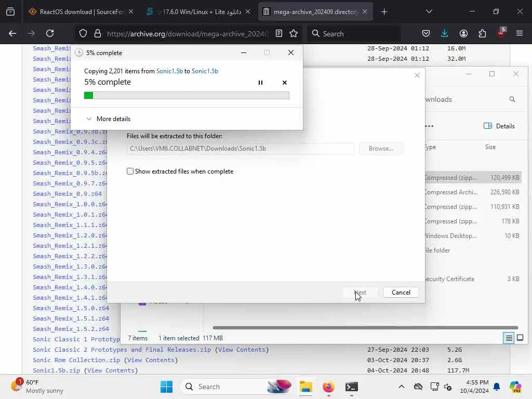Close the extraction wizard with X
The height and width of the screenshot is (399, 532).
(x=417, y=75)
